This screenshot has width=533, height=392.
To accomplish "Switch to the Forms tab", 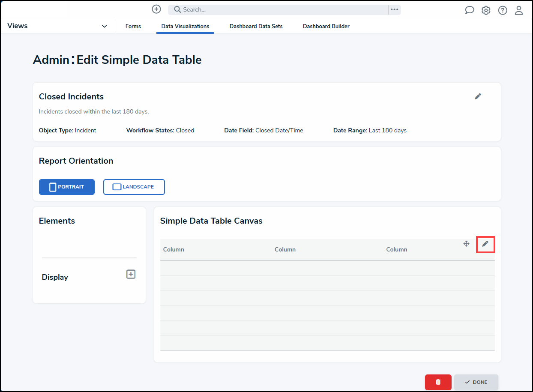I will click(x=133, y=27).
